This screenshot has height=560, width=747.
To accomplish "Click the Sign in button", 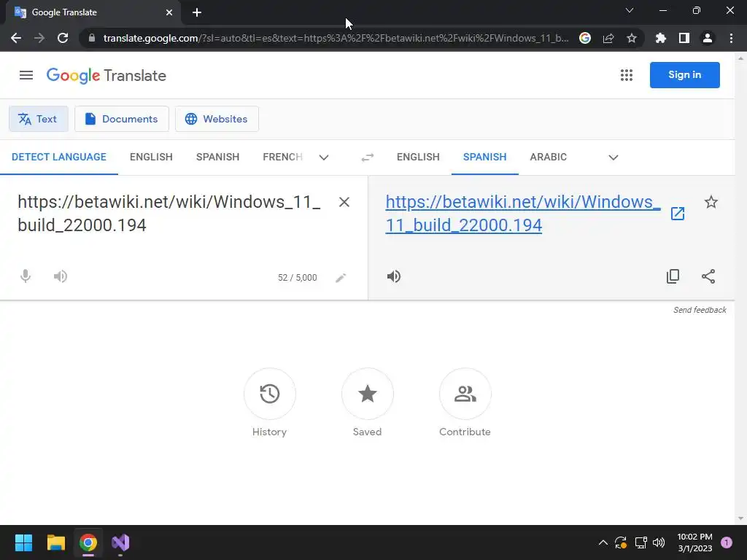I will (x=684, y=75).
